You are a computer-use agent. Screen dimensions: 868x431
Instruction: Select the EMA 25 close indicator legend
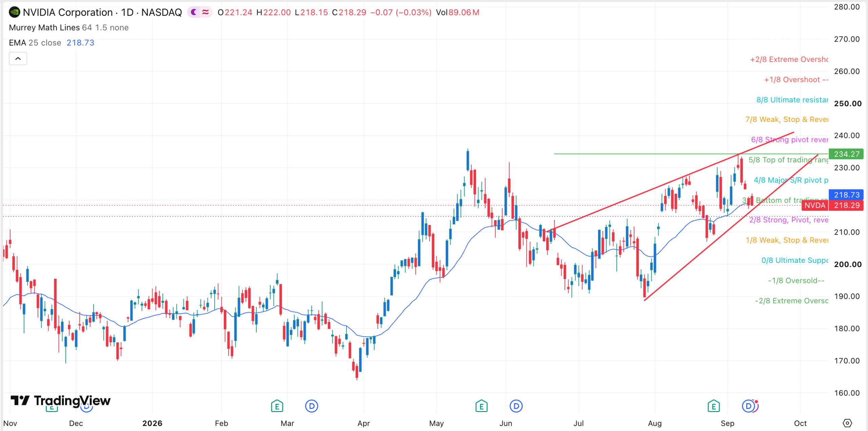(x=35, y=43)
